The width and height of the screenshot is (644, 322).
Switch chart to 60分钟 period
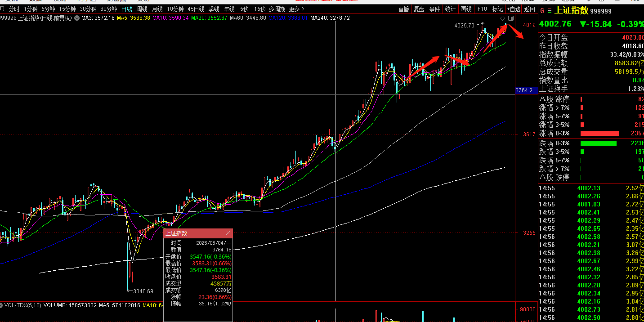point(109,9)
